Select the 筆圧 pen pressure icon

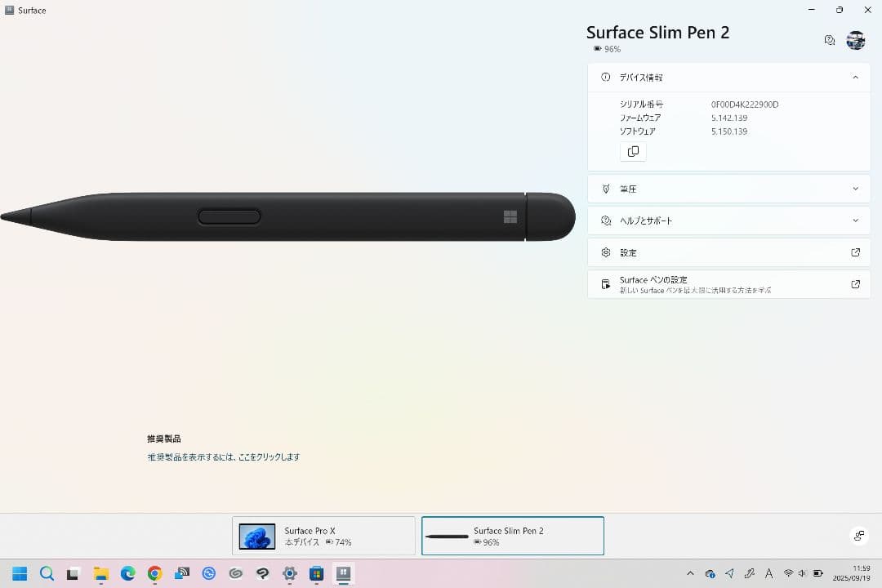[605, 189]
